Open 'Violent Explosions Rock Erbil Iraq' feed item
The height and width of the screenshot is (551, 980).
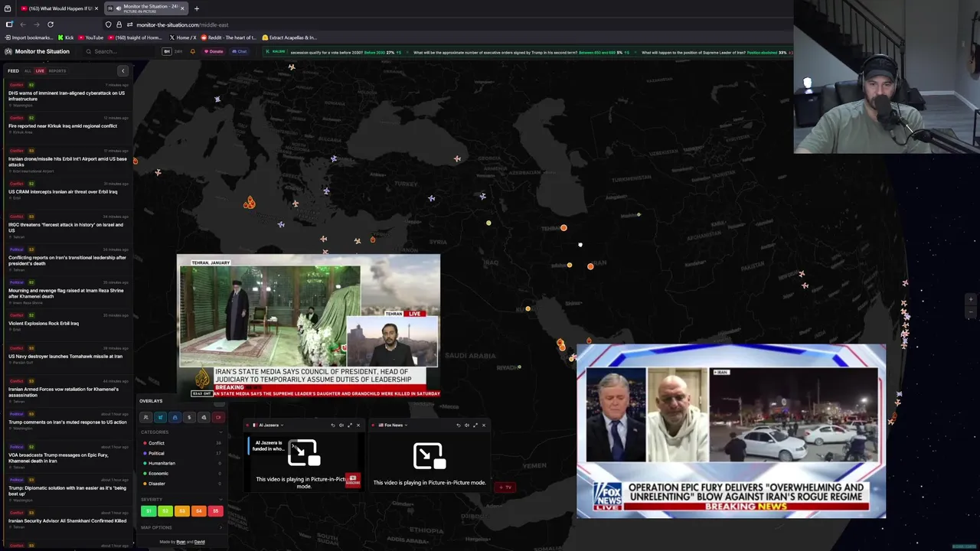67,323
